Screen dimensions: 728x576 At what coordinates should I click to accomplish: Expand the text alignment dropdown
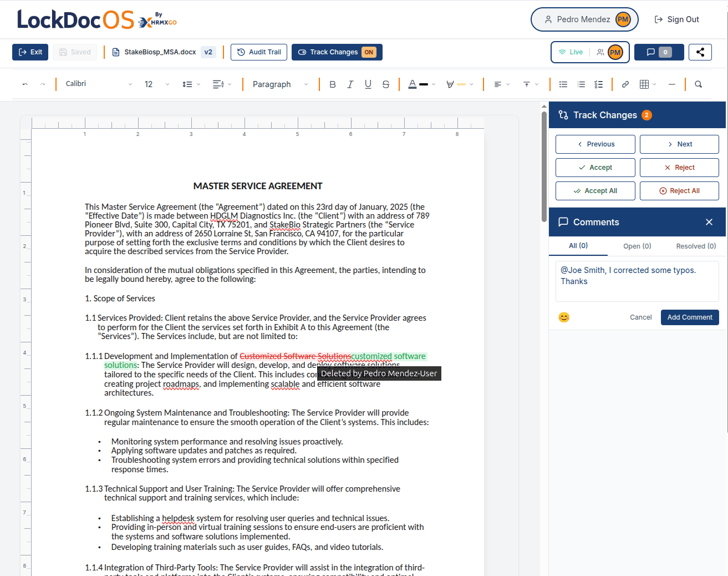point(502,84)
